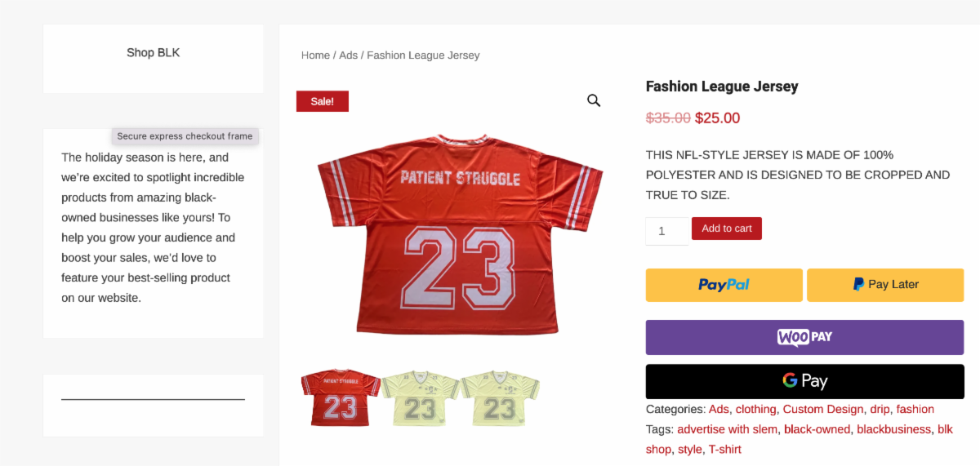This screenshot has width=980, height=466.
Task: Click the blackbusiness tag
Action: pos(893,429)
